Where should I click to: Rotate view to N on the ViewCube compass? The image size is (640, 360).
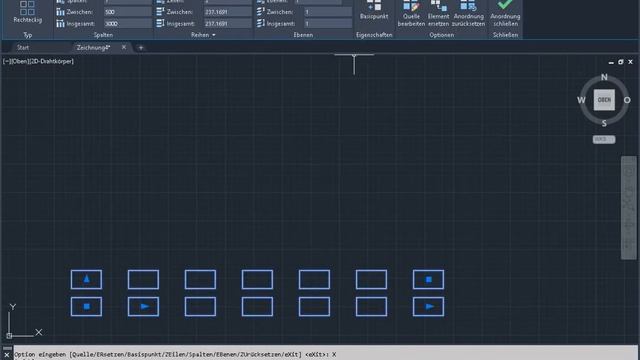[x=604, y=77]
